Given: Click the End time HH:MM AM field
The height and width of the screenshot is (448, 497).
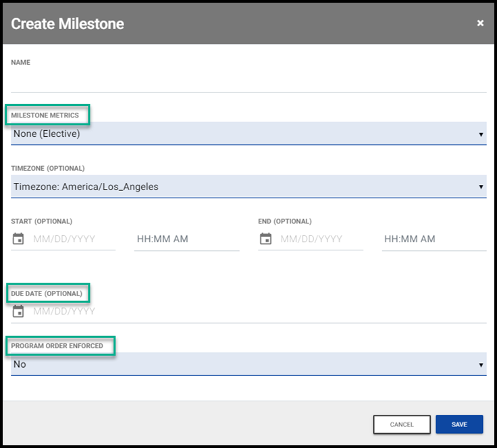Looking at the screenshot, I should [434, 239].
